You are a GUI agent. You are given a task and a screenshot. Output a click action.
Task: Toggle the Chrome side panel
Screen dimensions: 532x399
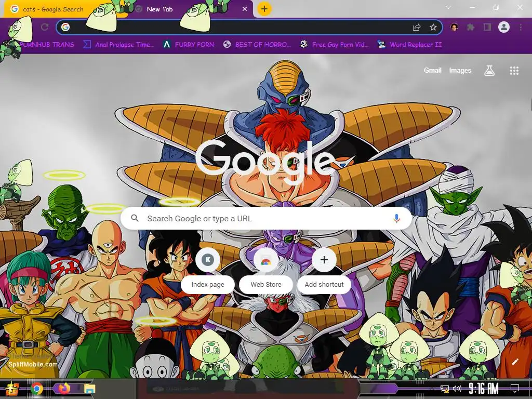(487, 27)
